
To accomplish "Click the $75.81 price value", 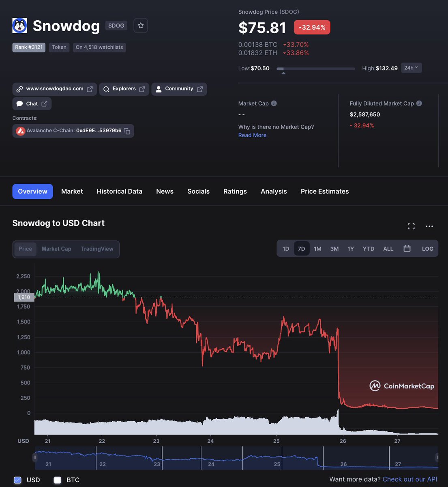I will 262,28.
